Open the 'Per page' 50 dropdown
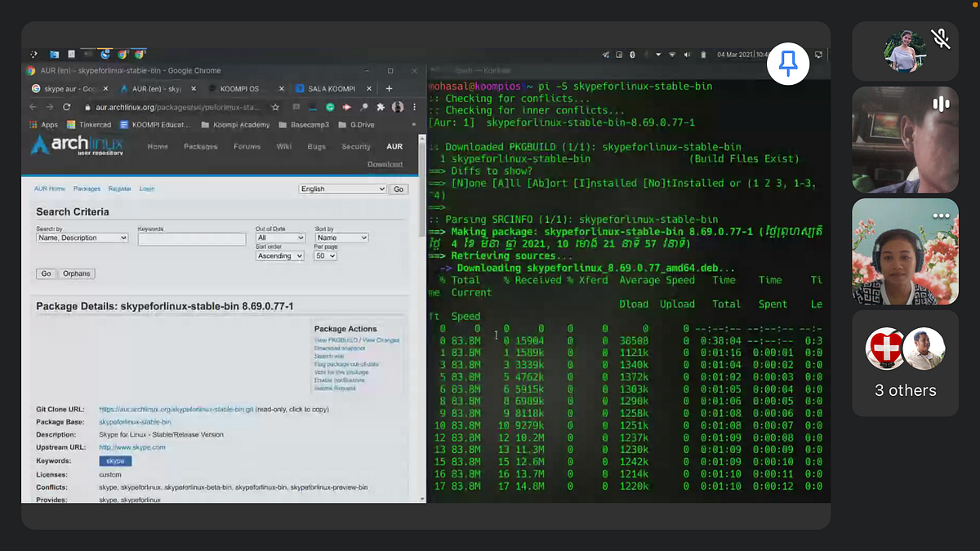The height and width of the screenshot is (551, 980). click(325, 256)
